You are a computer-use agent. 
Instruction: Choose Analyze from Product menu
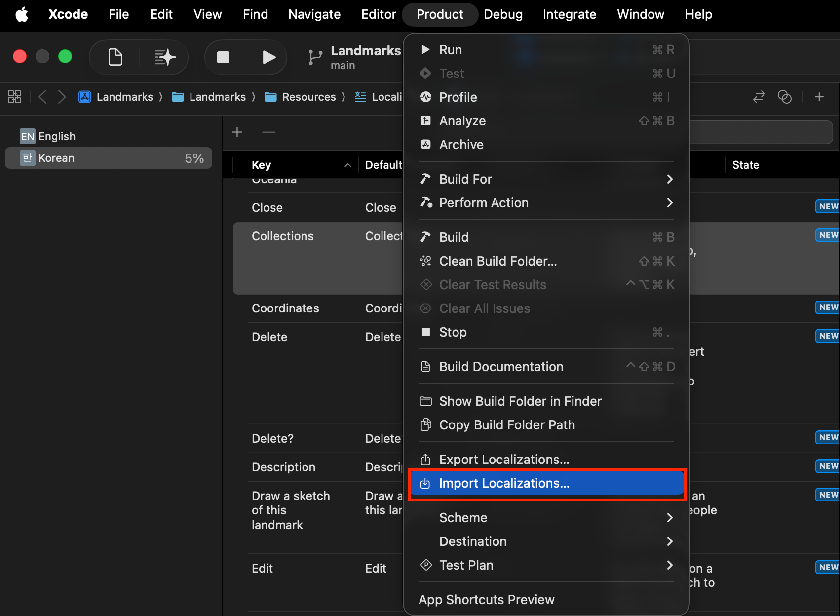coord(546,121)
